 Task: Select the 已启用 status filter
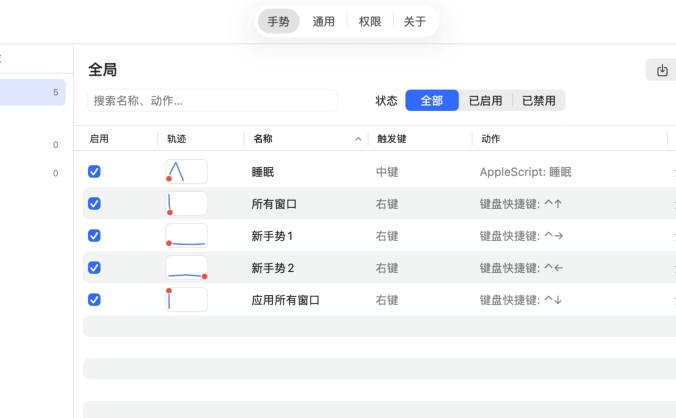tap(485, 100)
